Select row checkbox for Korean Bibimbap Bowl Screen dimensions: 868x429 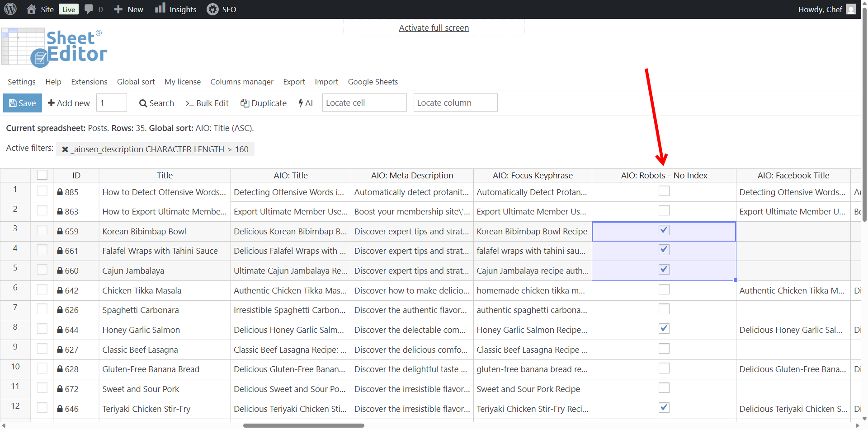tap(42, 230)
